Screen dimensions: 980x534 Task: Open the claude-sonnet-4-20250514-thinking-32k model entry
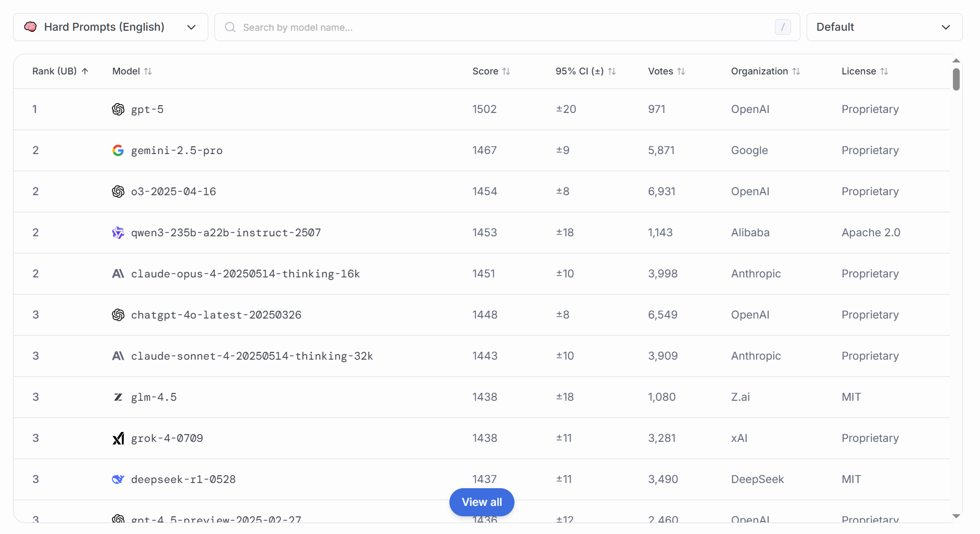click(x=252, y=356)
